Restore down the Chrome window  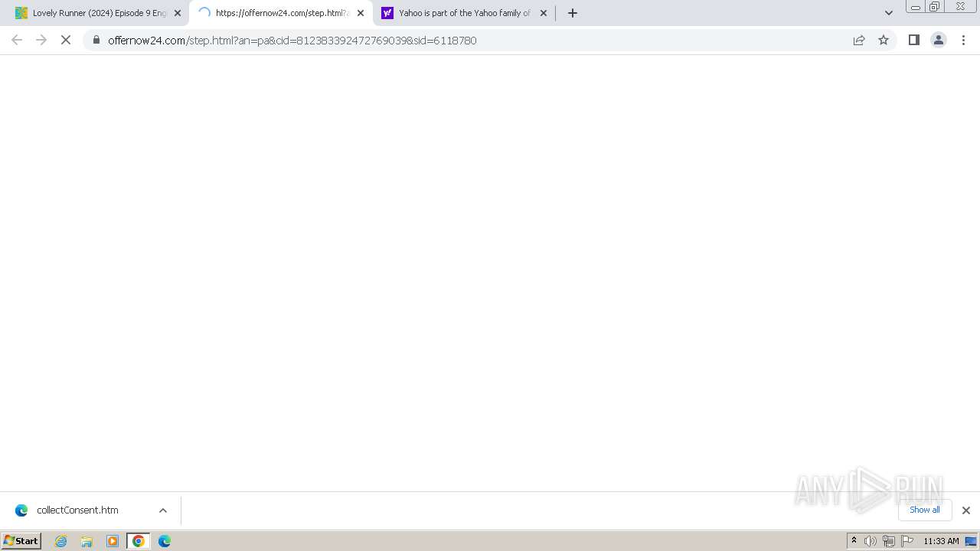coord(934,7)
